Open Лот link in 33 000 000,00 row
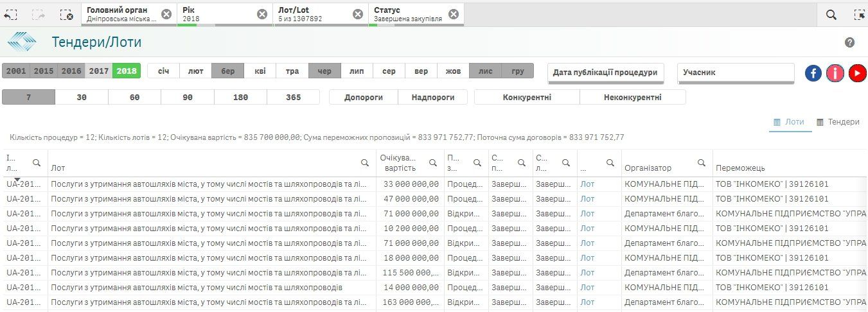This screenshot has width=868, height=312. [587, 184]
